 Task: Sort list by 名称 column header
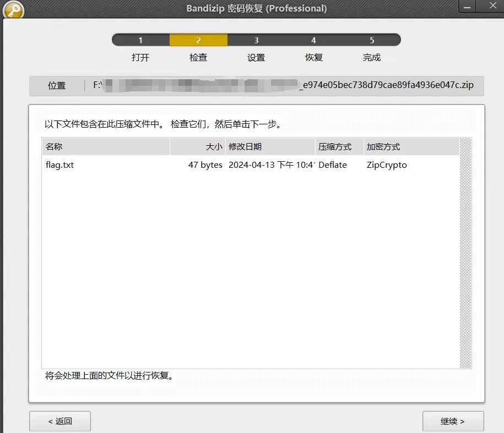106,147
